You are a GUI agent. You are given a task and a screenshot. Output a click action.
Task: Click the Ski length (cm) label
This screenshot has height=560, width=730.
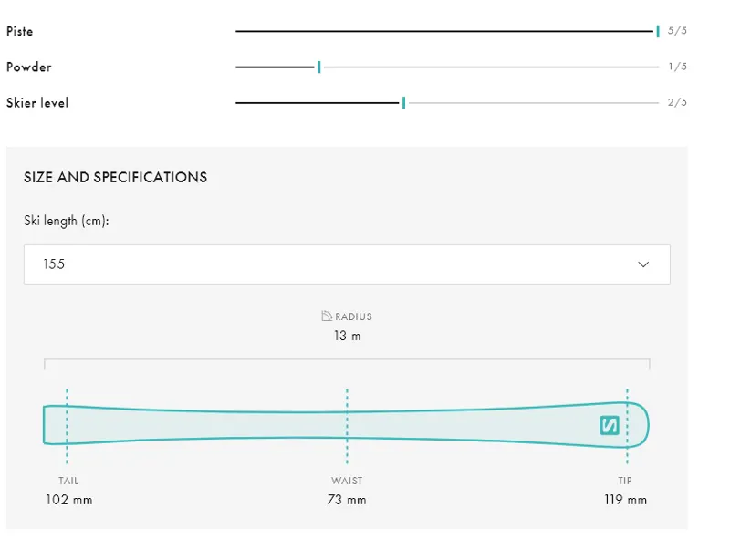67,222
